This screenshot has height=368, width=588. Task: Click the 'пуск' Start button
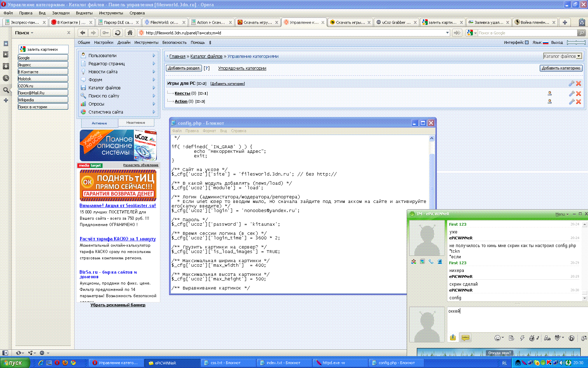tap(15, 363)
